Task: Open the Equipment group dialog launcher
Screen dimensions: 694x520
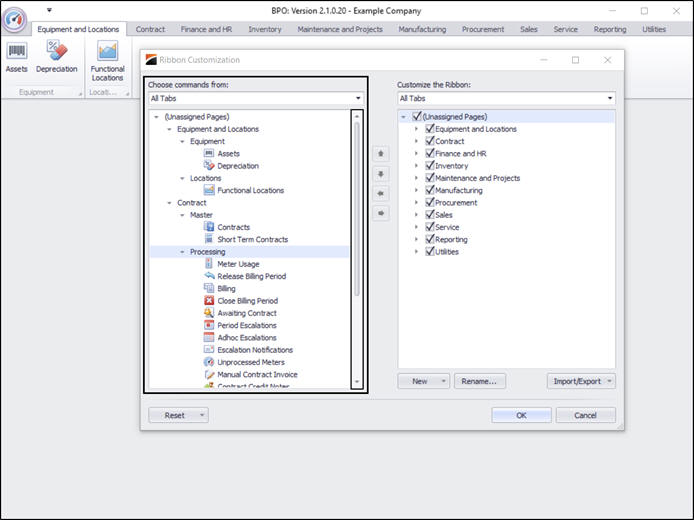Action: [80, 93]
